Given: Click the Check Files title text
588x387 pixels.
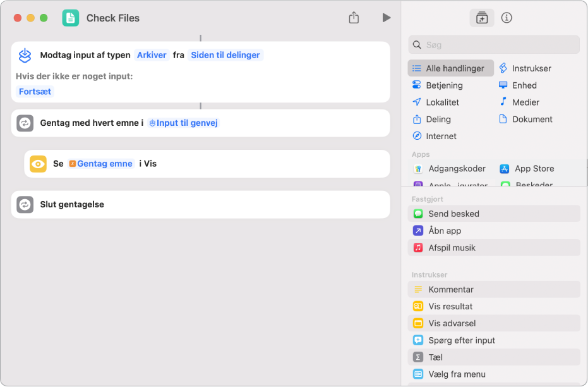Looking at the screenshot, I should pos(113,18).
